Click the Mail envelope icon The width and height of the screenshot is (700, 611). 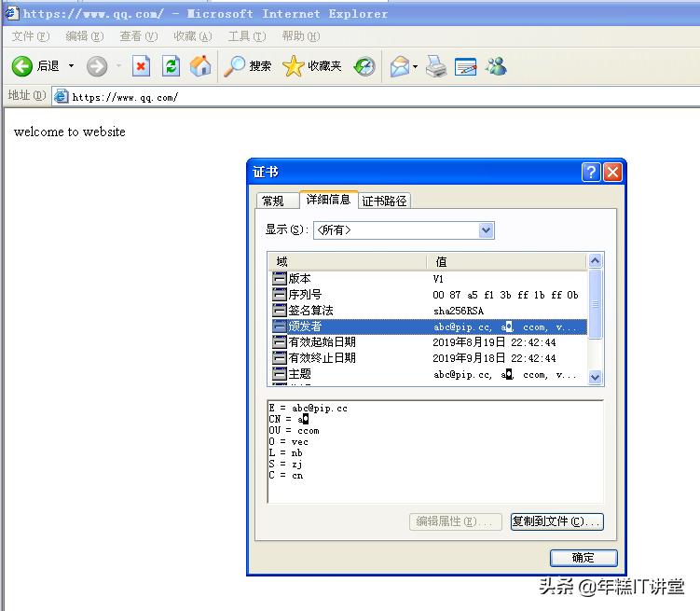click(400, 66)
